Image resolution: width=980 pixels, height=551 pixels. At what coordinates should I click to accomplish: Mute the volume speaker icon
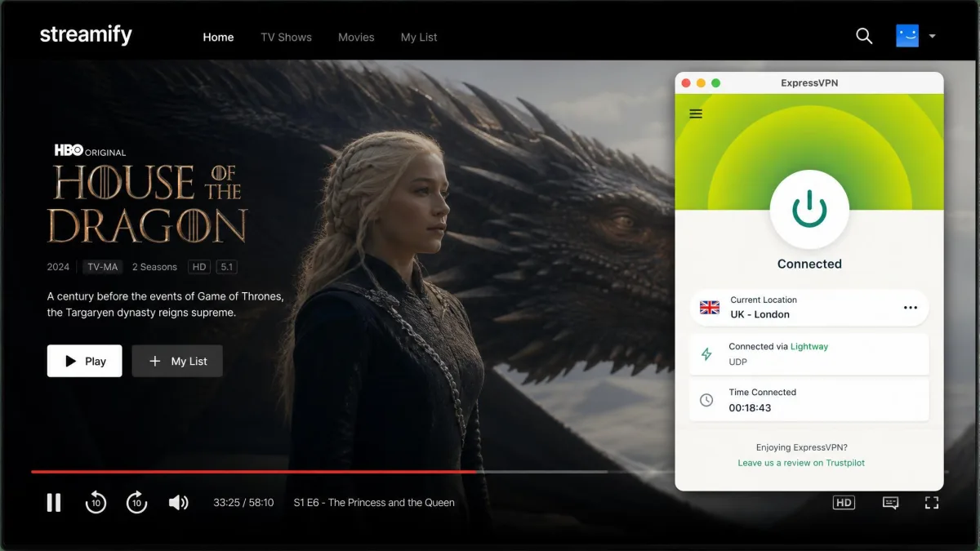pyautogui.click(x=178, y=503)
